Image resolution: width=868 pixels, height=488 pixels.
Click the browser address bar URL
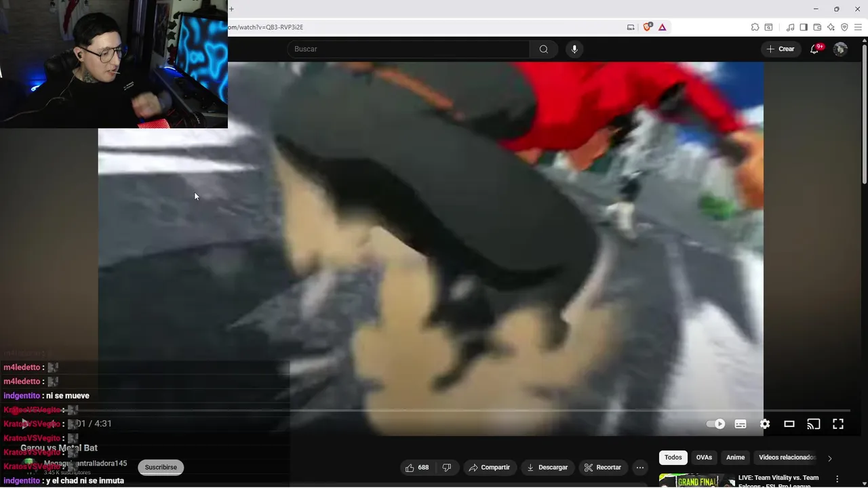pyautogui.click(x=266, y=27)
